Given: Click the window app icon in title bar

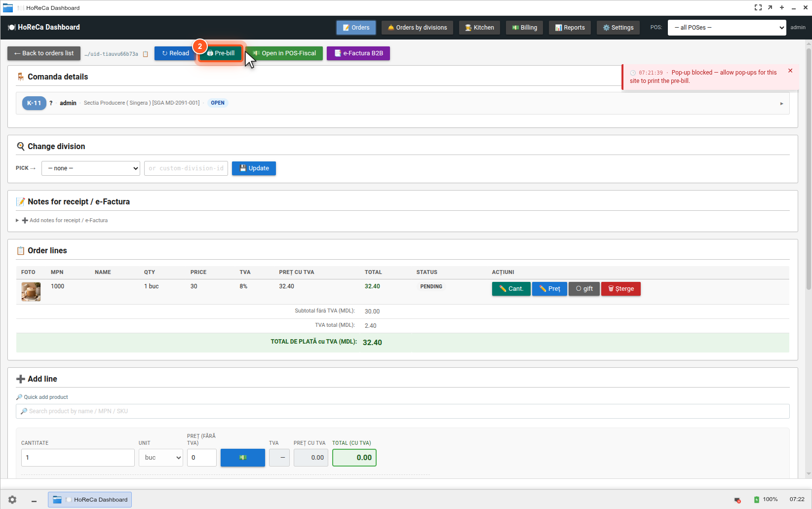Looking at the screenshot, I should [x=8, y=8].
